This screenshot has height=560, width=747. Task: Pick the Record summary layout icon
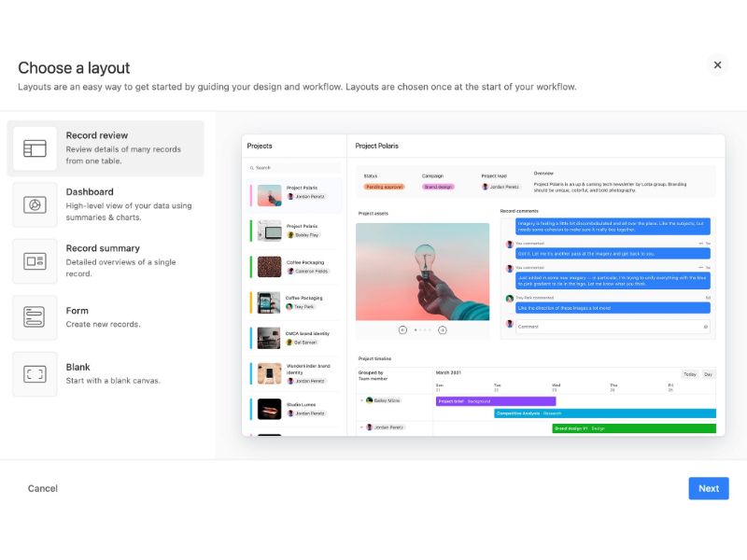[x=35, y=261]
